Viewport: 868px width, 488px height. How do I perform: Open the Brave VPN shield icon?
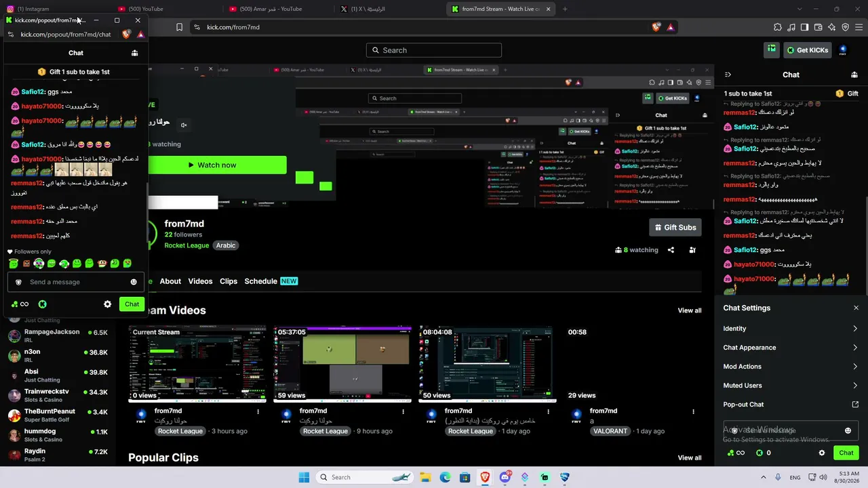pos(845,27)
